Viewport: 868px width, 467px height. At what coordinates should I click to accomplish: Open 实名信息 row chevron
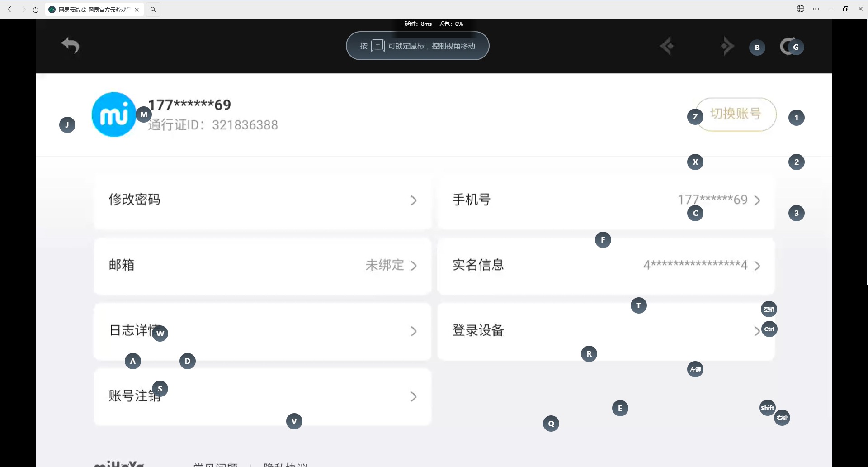[x=757, y=266]
